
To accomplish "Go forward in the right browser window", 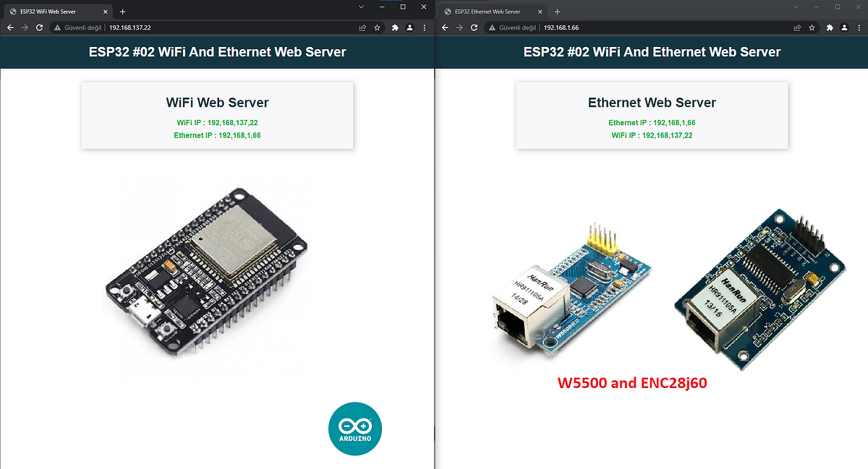I will 459,27.
